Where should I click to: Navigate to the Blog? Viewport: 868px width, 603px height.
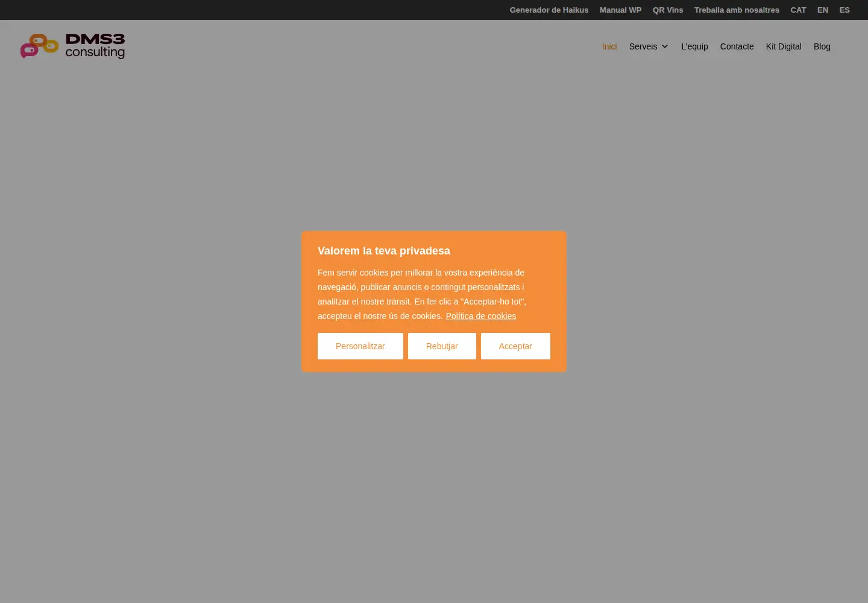tap(822, 46)
